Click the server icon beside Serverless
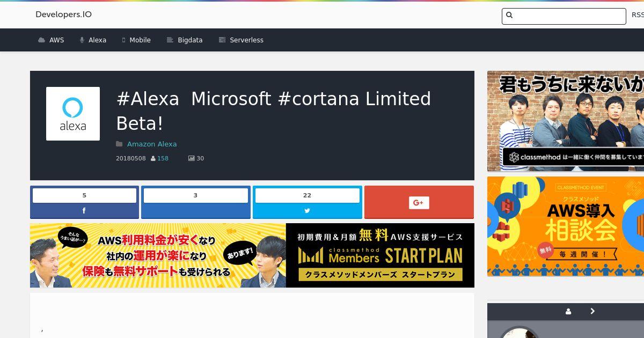This screenshot has height=338, width=644. click(222, 40)
